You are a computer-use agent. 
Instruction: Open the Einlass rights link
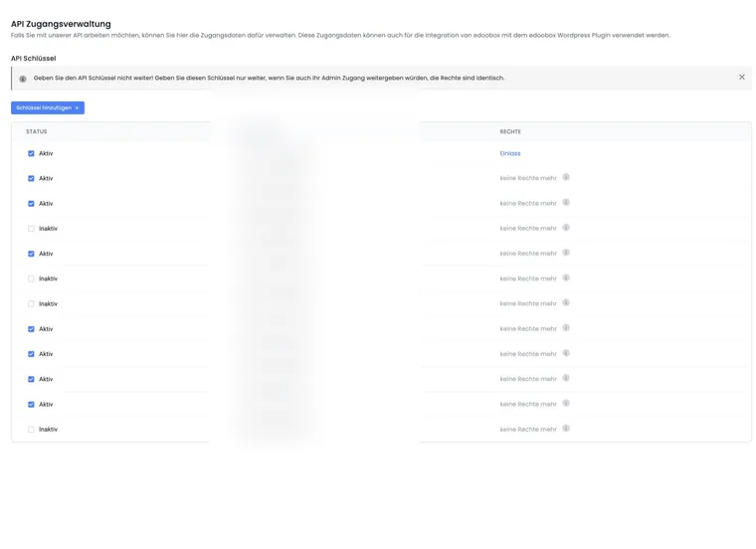tap(510, 153)
